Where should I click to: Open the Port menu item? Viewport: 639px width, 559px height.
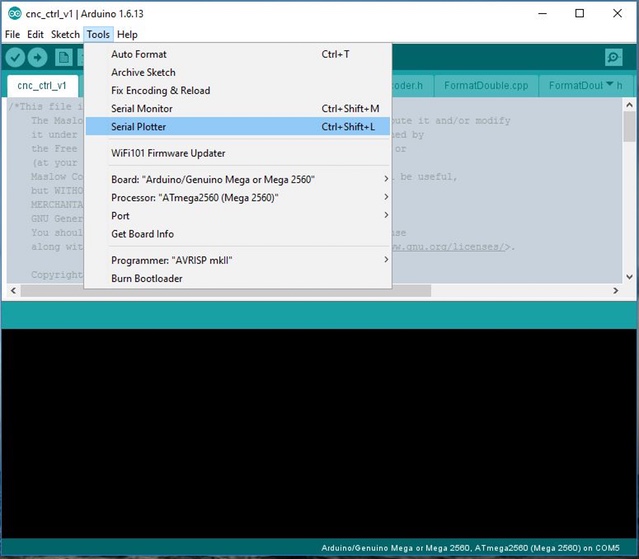(x=238, y=216)
